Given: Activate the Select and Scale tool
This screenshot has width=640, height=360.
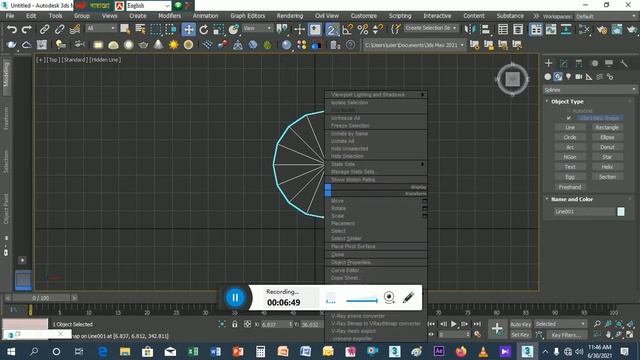Looking at the screenshot, I should pyautogui.click(x=218, y=29).
